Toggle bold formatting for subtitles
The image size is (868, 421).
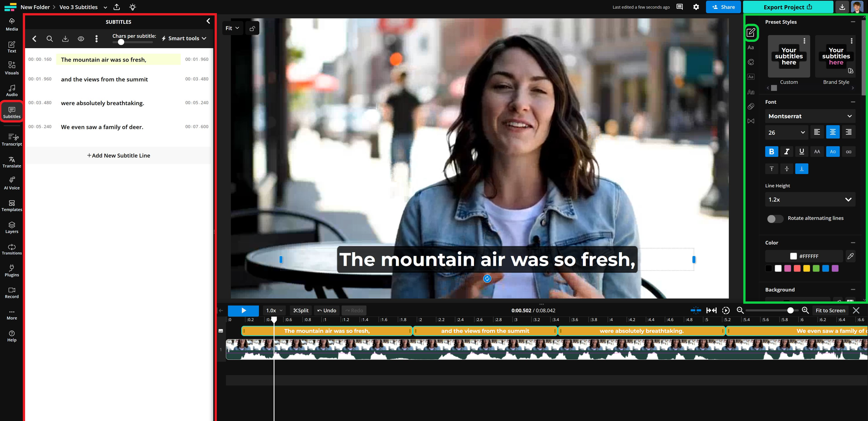[x=772, y=151]
